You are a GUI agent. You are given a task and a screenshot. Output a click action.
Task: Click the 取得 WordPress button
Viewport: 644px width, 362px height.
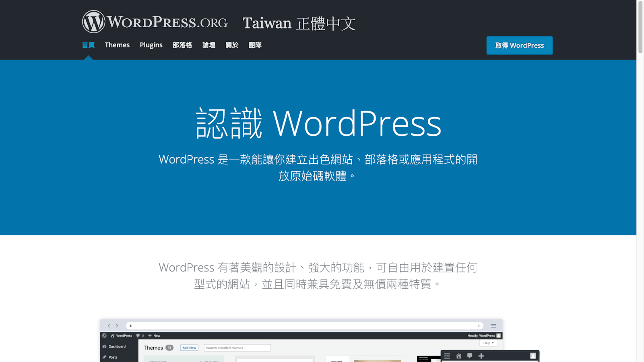pos(520,45)
